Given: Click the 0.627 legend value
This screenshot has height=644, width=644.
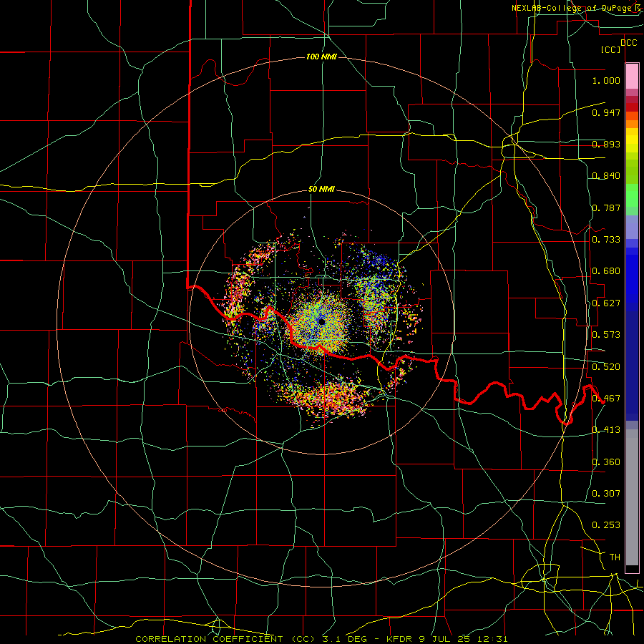Looking at the screenshot, I should click(606, 303).
